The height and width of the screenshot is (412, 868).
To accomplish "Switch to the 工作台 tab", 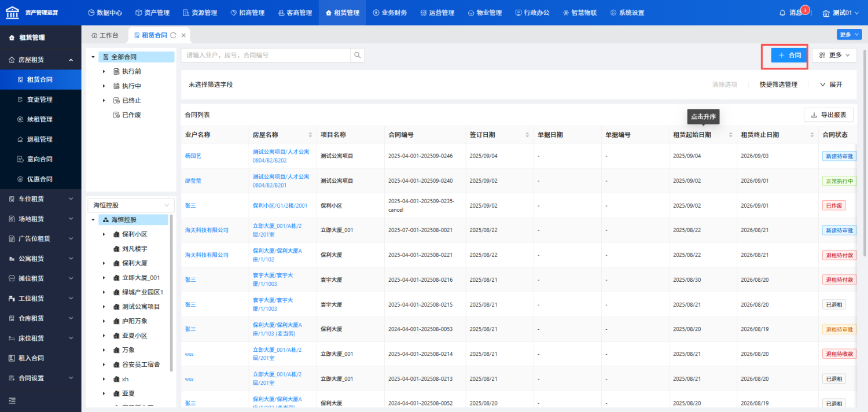I will [x=105, y=35].
